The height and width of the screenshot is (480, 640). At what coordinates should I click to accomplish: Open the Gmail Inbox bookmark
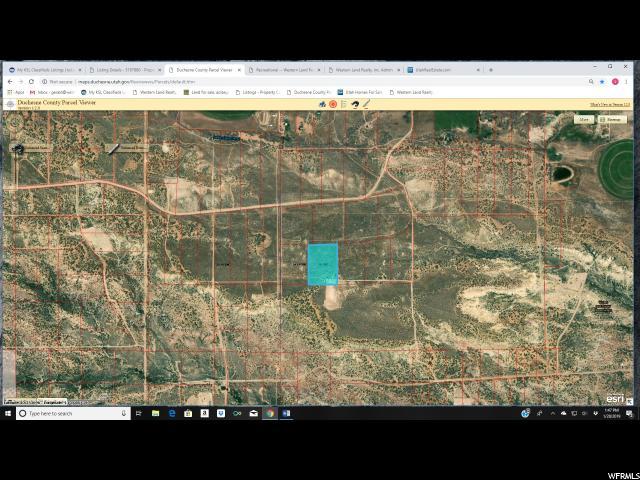coord(51,93)
